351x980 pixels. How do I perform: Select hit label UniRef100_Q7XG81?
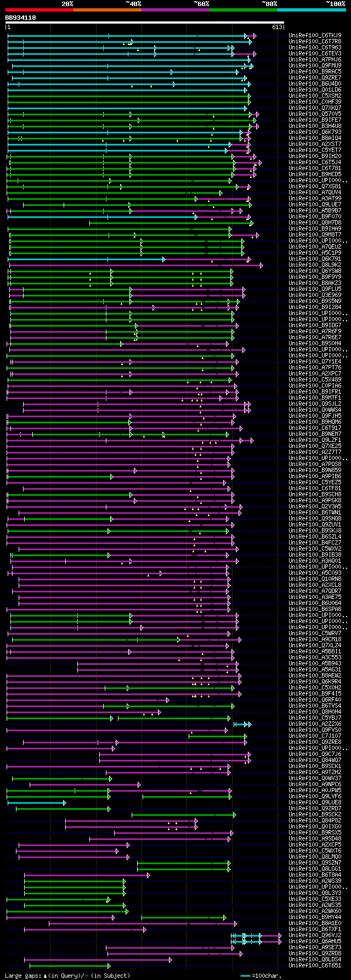pyautogui.click(x=315, y=186)
